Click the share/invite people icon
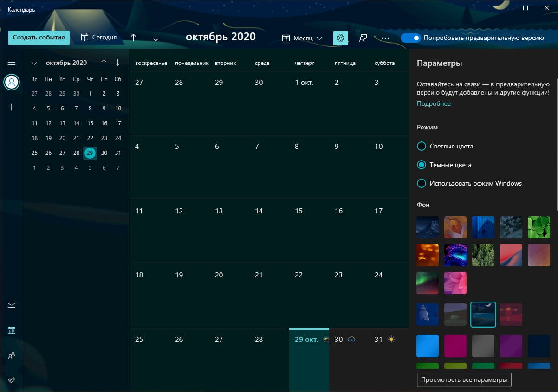This screenshot has height=392, width=558. 363,38
